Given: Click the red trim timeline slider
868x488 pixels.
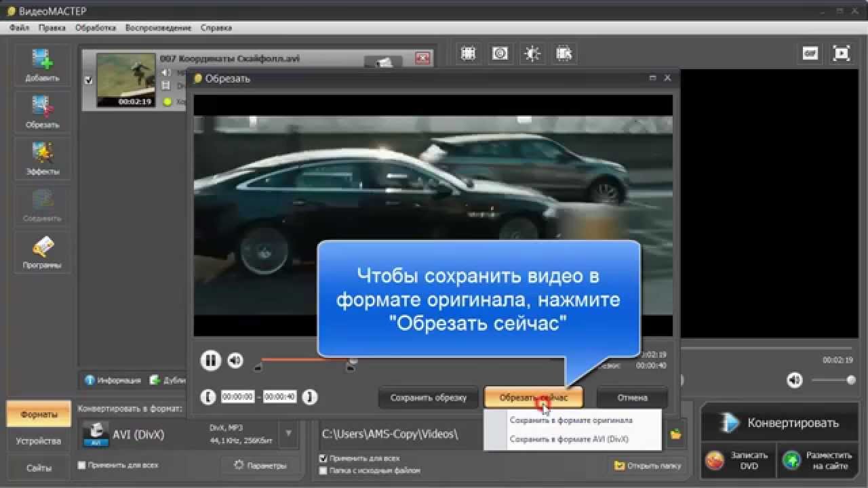Looking at the screenshot, I should click(x=304, y=360).
